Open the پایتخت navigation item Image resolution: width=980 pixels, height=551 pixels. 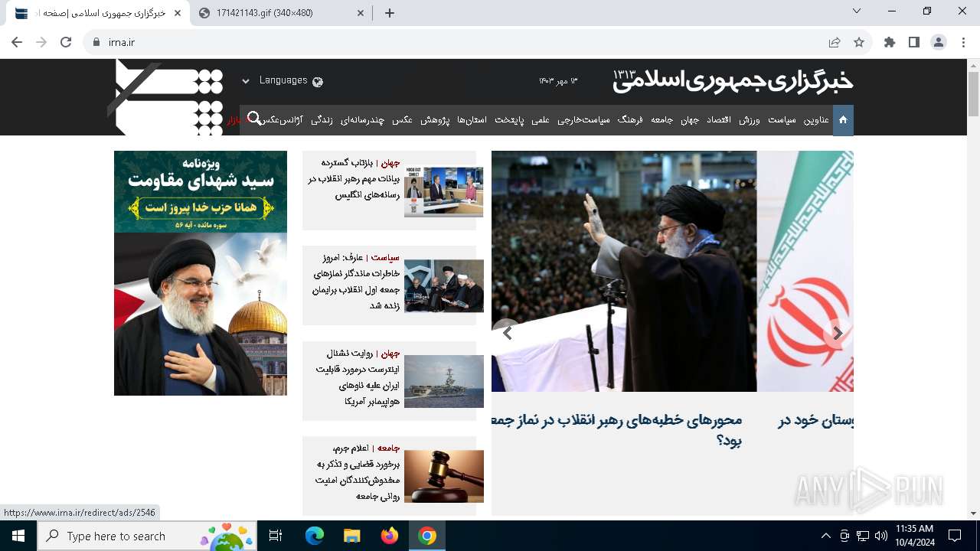click(x=509, y=120)
